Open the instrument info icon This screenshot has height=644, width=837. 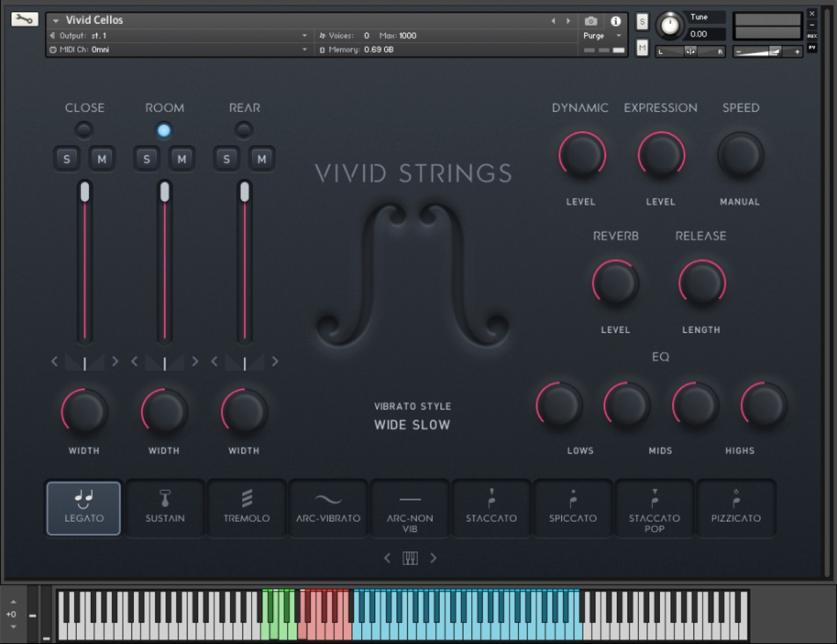click(616, 21)
